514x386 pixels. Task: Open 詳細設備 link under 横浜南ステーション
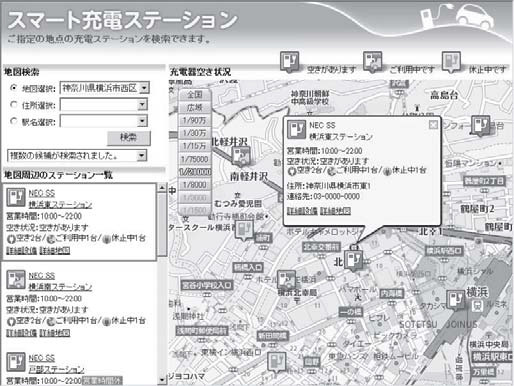pos(21,333)
